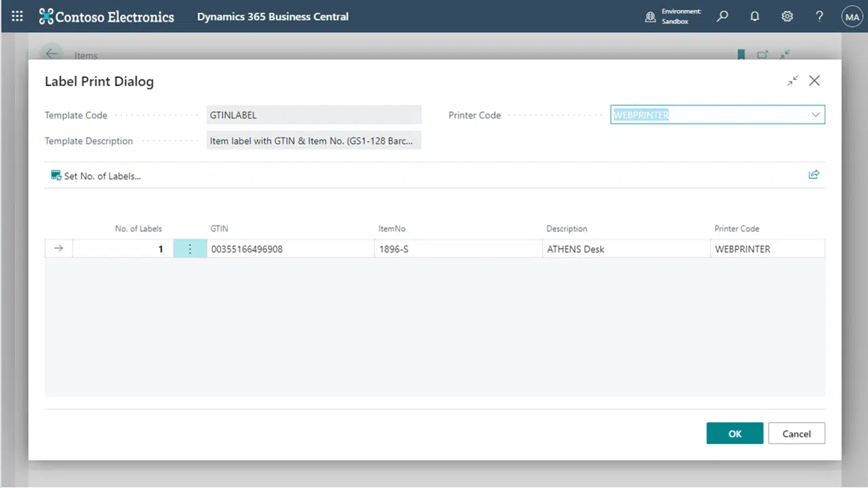Go back to the Items page
This screenshot has height=488, width=868.
pyautogui.click(x=52, y=55)
